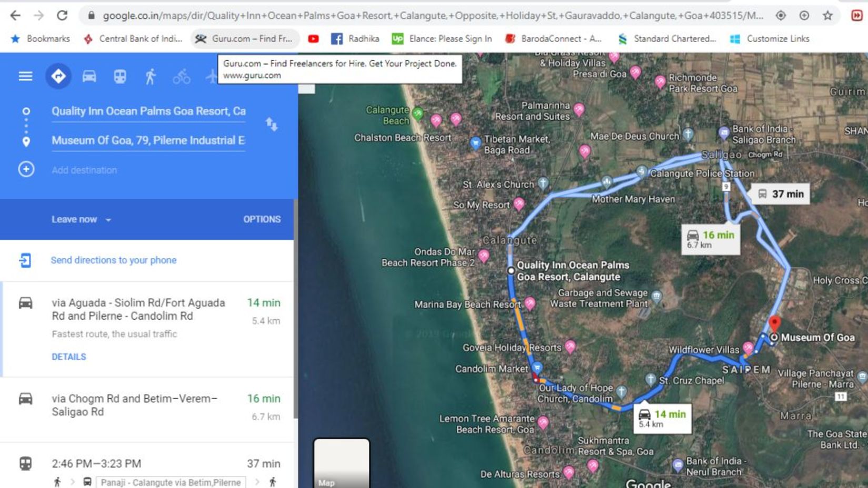Reload the page with refresh icon

[x=62, y=15]
